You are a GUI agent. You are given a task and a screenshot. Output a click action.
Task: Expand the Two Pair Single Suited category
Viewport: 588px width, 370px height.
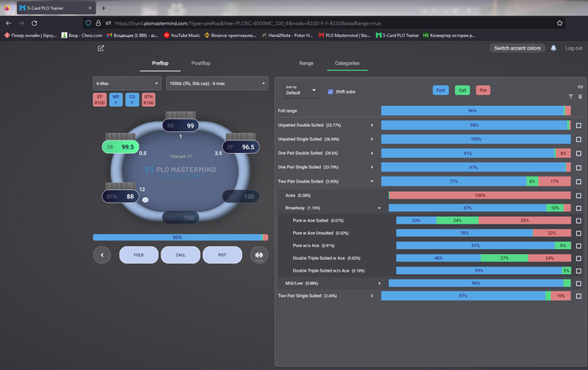pos(371,296)
